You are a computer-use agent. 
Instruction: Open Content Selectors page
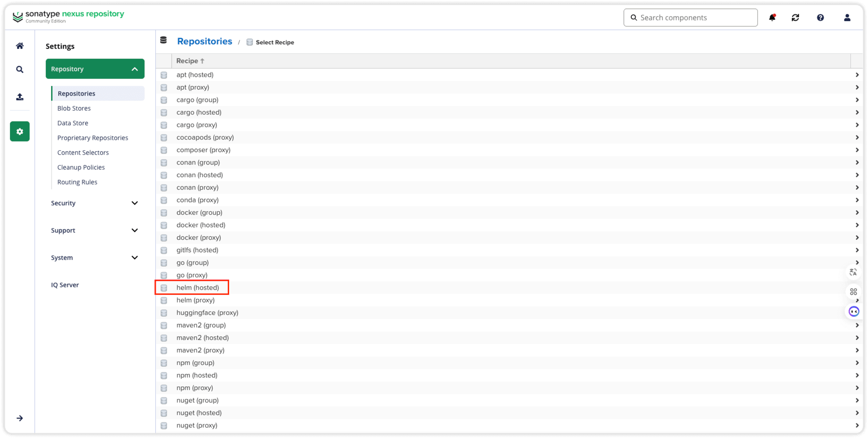(83, 153)
